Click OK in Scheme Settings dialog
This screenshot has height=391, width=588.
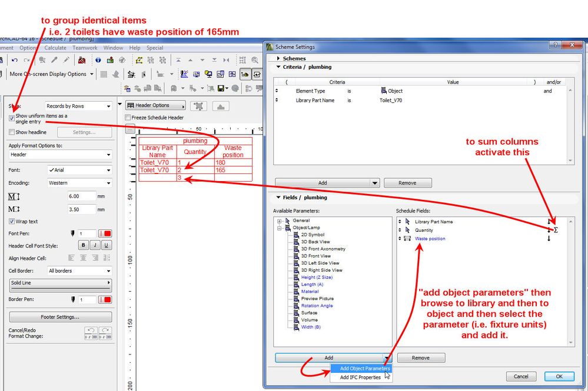click(x=559, y=376)
